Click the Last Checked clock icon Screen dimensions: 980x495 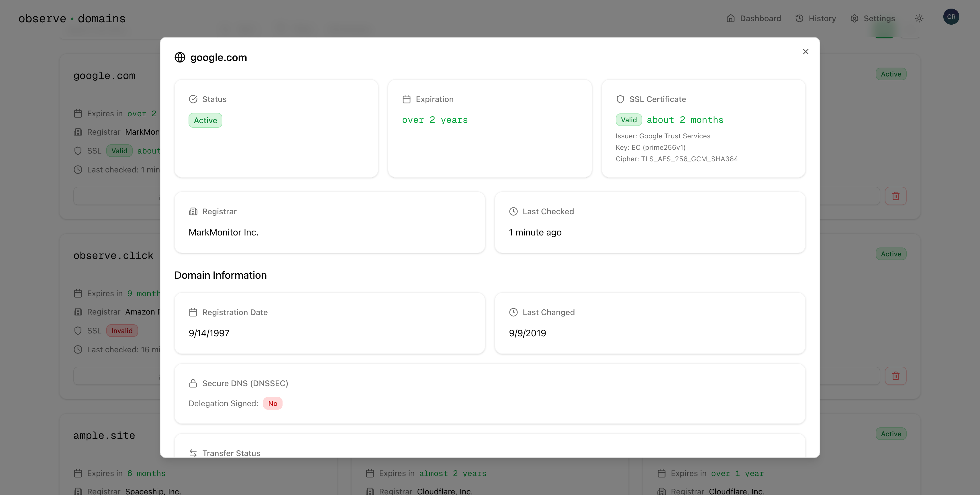click(x=513, y=211)
